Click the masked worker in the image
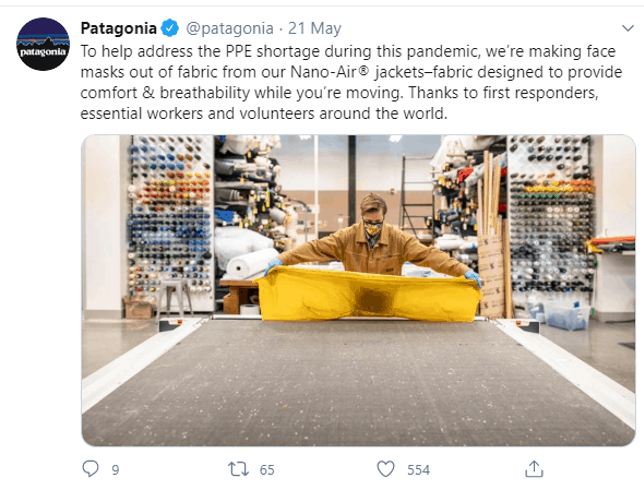Screen dimensions: 644x490 (x=373, y=238)
